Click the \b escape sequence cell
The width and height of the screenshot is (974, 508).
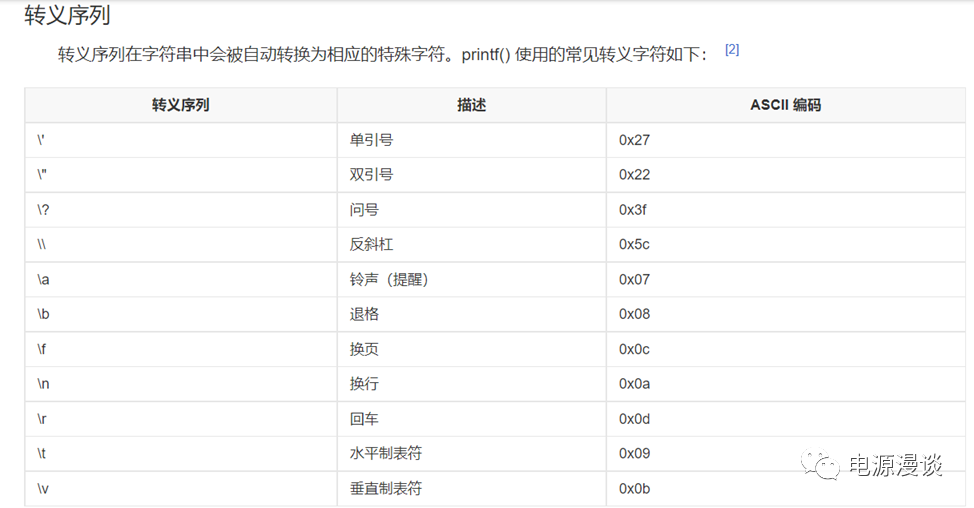click(x=43, y=314)
